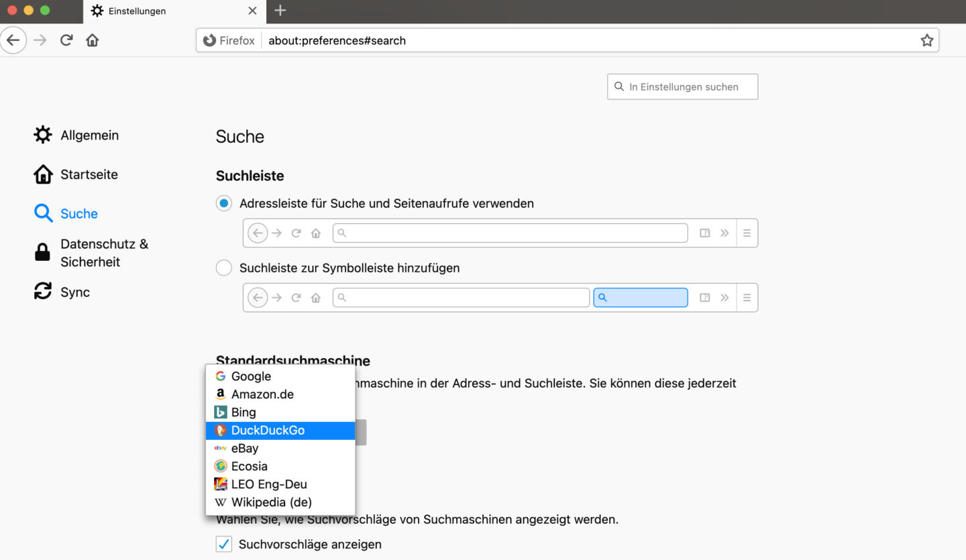Open Sync settings in sidebar
Screen dimensions: 966x560
pyautogui.click(x=74, y=292)
